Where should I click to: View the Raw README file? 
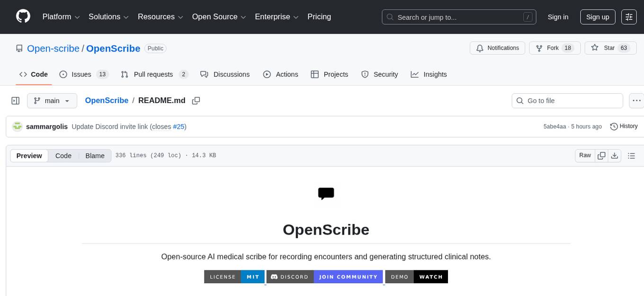[x=584, y=155]
